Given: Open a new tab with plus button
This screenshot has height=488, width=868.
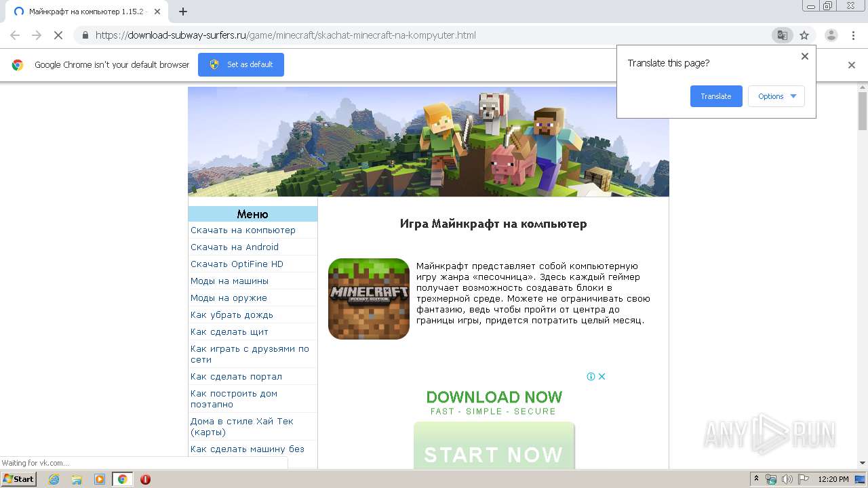Looking at the screenshot, I should point(183,12).
